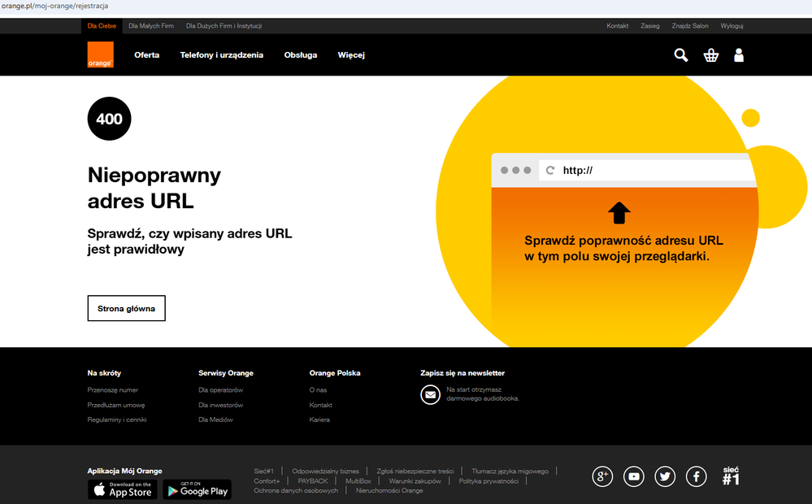The image size is (812, 504).
Task: Open the Facebook social icon
Action: click(696, 476)
